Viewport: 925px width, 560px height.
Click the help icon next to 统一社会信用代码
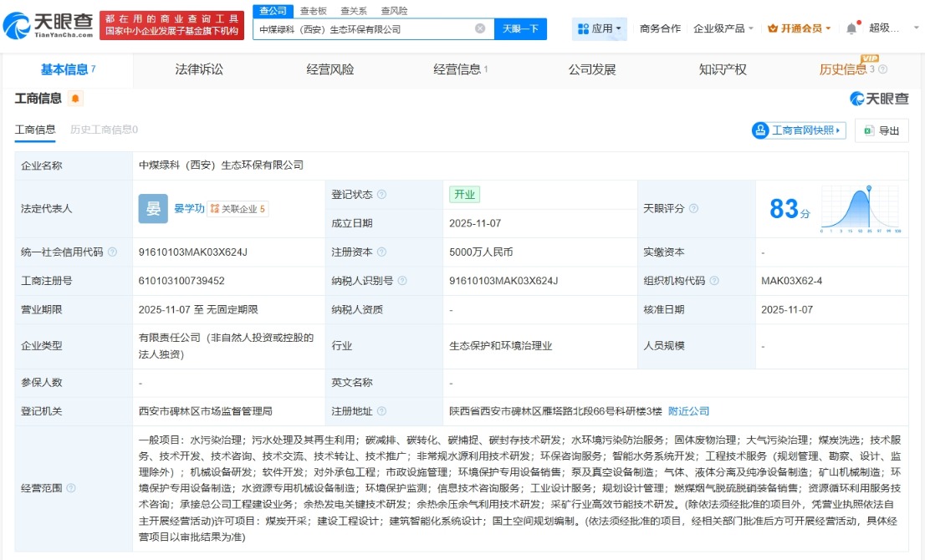click(112, 252)
